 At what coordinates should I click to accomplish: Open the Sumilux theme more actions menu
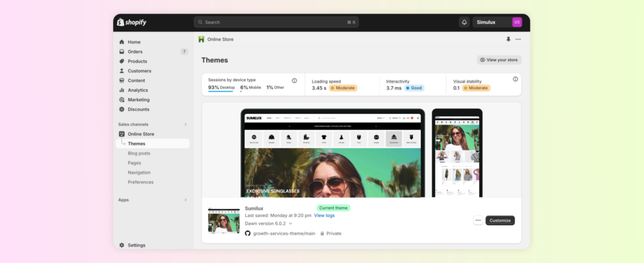(478, 220)
